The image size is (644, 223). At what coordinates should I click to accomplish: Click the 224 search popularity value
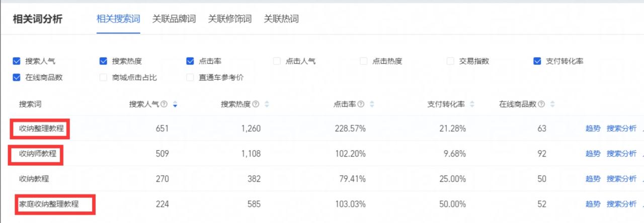coord(162,204)
